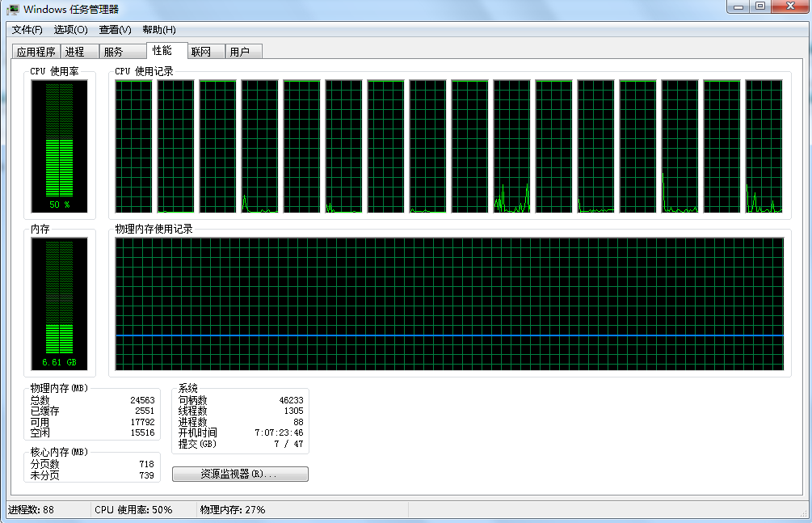Viewport: 812px width, 523px height.
Task: Go to the 服务 tab
Action: point(113,52)
